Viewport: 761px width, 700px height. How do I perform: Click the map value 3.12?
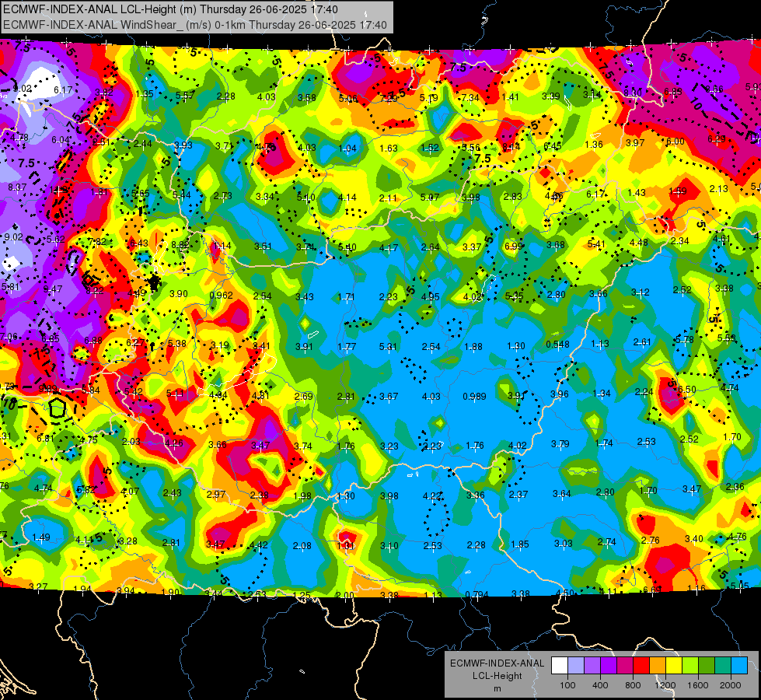pos(641,292)
